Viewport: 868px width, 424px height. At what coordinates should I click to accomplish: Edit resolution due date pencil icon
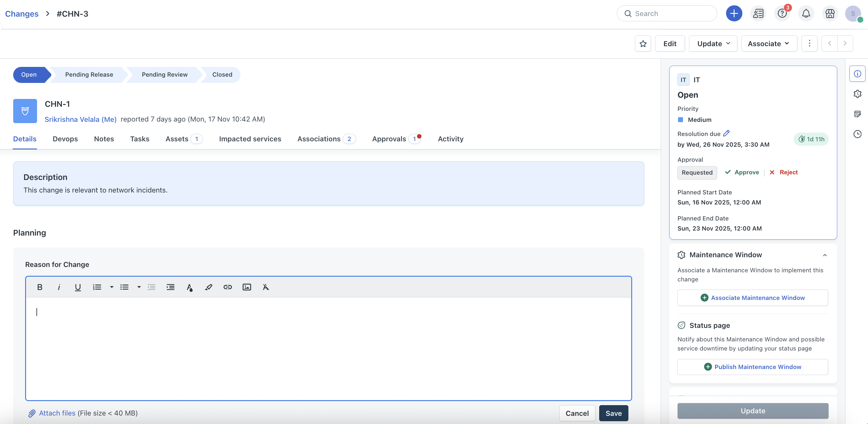[726, 133]
